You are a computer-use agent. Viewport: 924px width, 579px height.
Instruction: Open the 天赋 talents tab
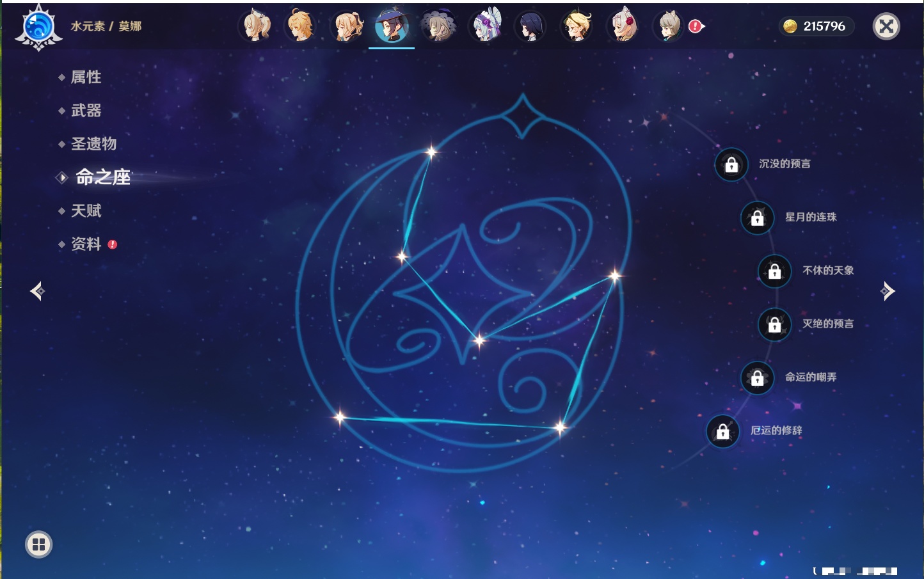[86, 210]
